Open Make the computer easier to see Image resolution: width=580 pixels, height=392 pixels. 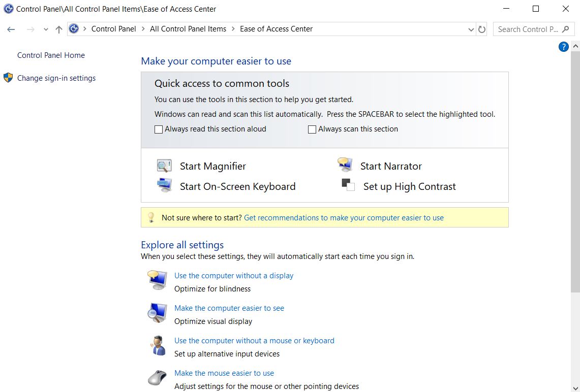229,308
